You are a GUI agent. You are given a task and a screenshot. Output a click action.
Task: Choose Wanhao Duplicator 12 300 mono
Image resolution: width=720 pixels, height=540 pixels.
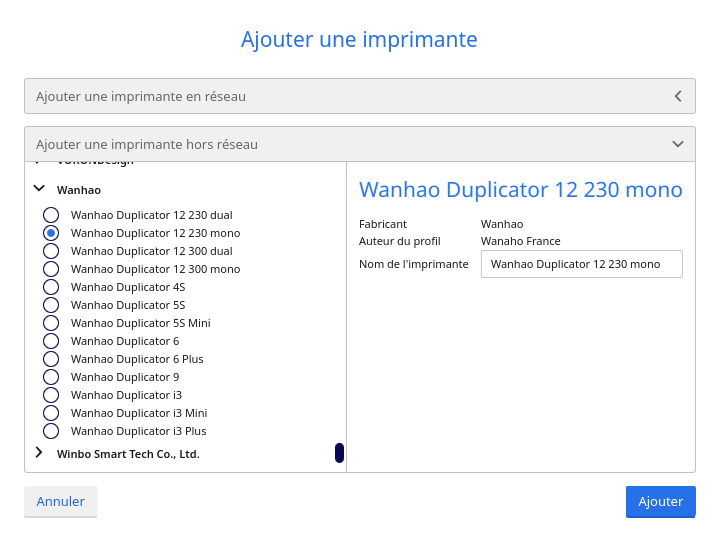51,269
